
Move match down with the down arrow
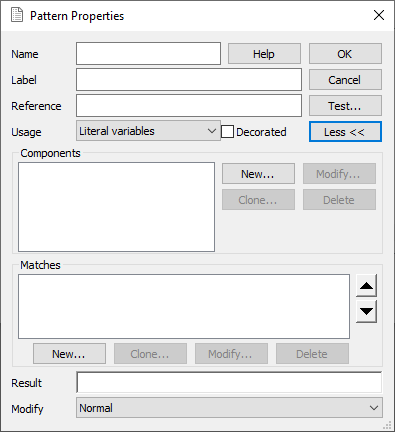coord(366,311)
